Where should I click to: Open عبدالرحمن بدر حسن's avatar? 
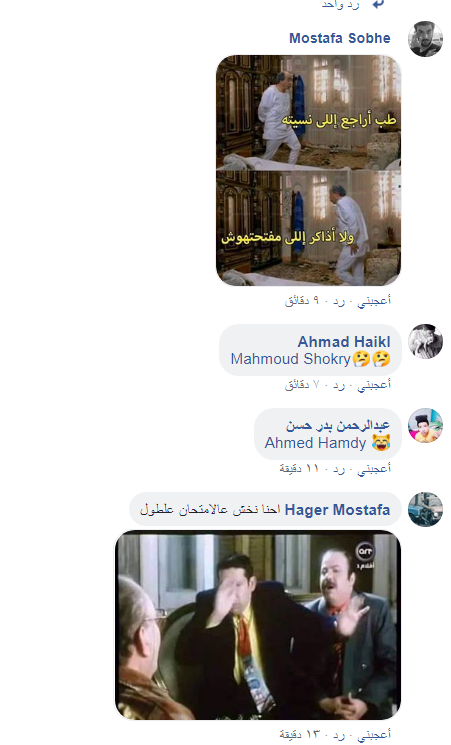(425, 425)
